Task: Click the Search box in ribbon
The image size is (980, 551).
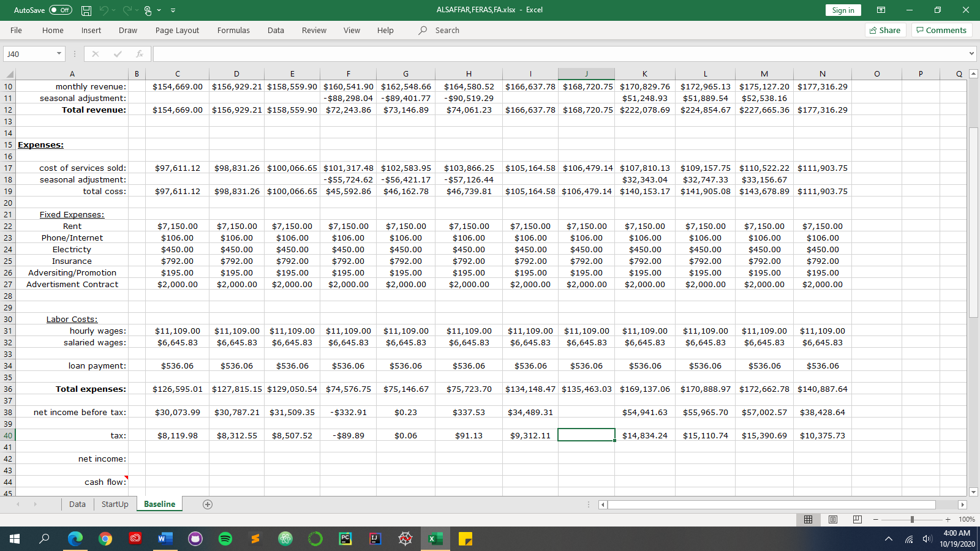Action: coord(447,31)
